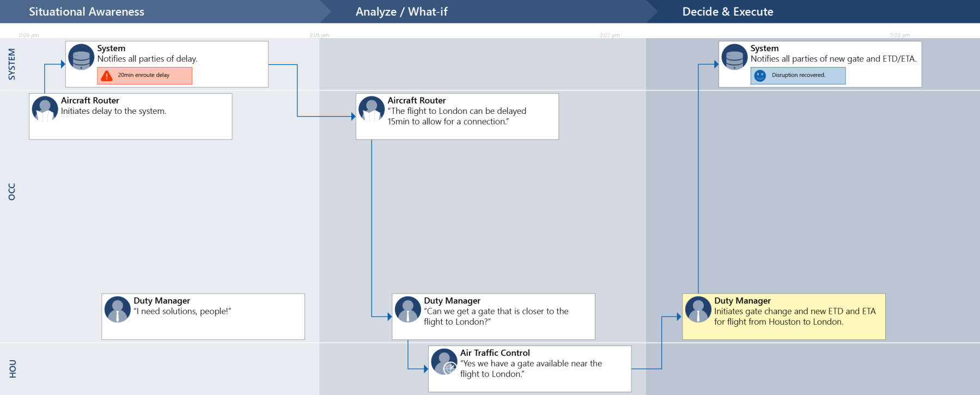Image resolution: width=980 pixels, height=395 pixels.
Task: Select the Duty Manager avatar in the yellow card
Action: [698, 309]
